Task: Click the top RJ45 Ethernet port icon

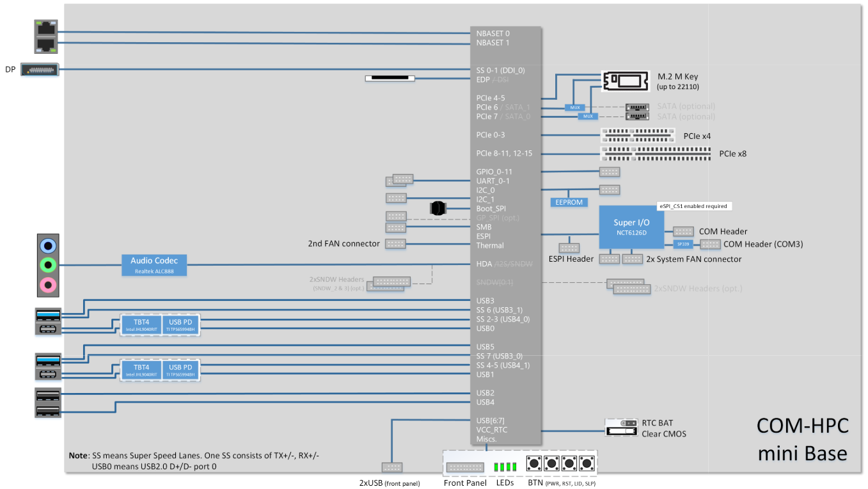Action: pos(47,28)
